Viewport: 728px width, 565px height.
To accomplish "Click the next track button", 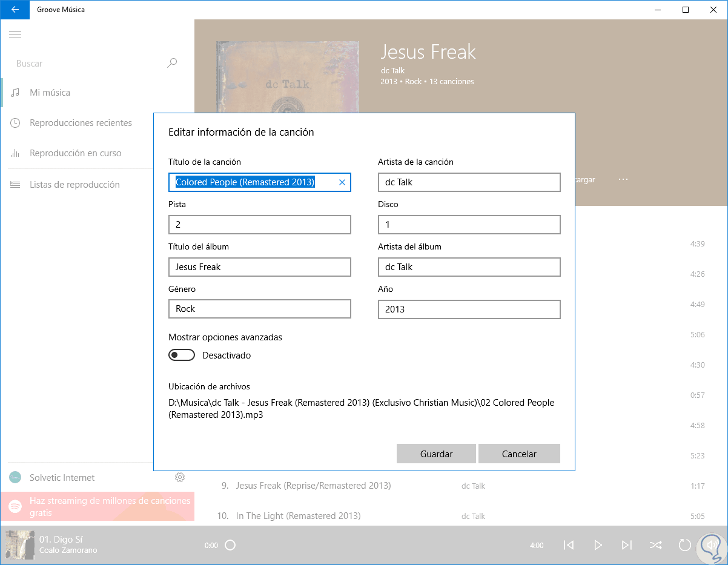I will pos(627,545).
